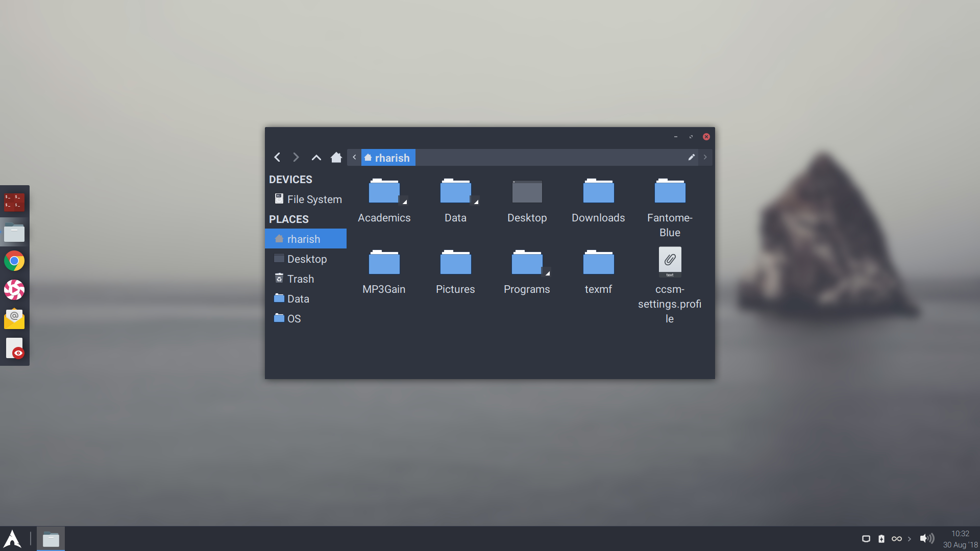
Task: Select the rharish path bar button
Action: [x=388, y=158]
